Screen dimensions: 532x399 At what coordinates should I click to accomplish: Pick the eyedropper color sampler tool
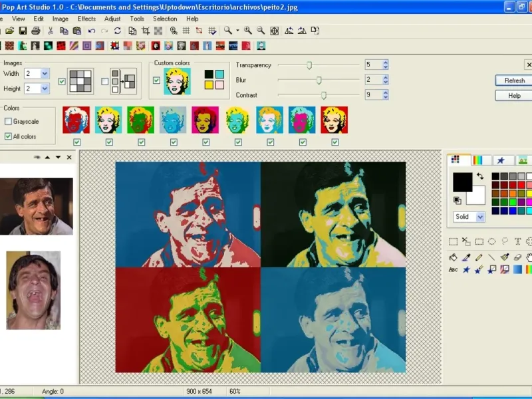tap(466, 257)
